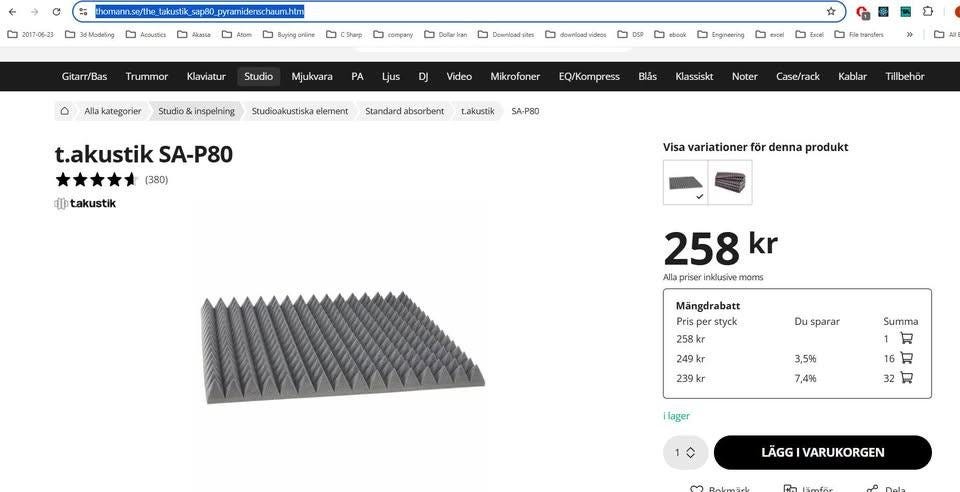
Task: Click the t.akustik brand logo
Action: [85, 204]
